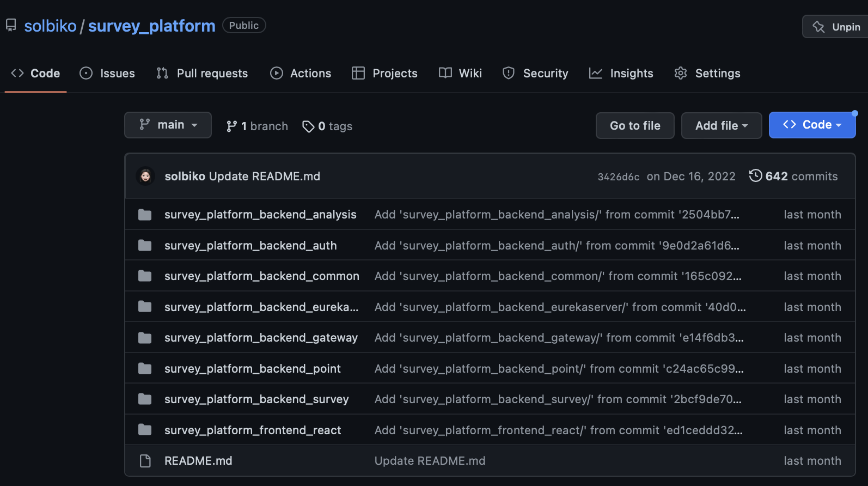Click the Go to file button
868x486 pixels.
pos(635,125)
